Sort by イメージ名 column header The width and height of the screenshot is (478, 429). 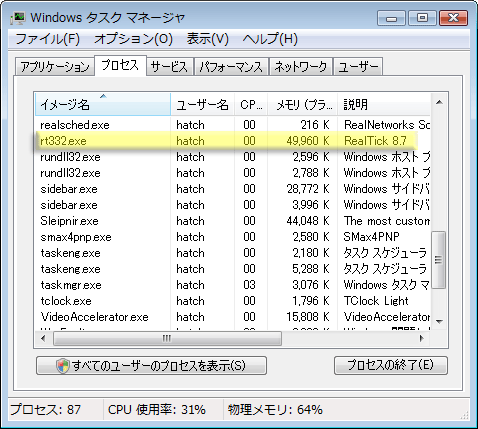pos(103,105)
